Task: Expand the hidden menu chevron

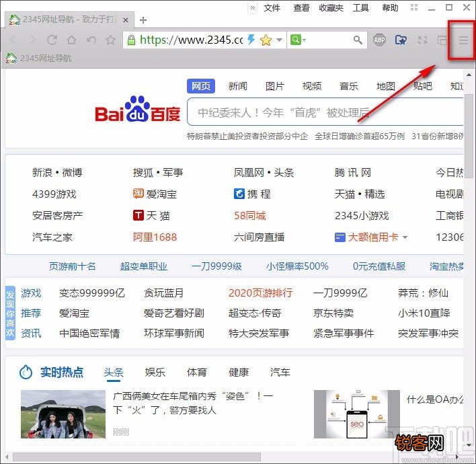Action: pos(253,7)
